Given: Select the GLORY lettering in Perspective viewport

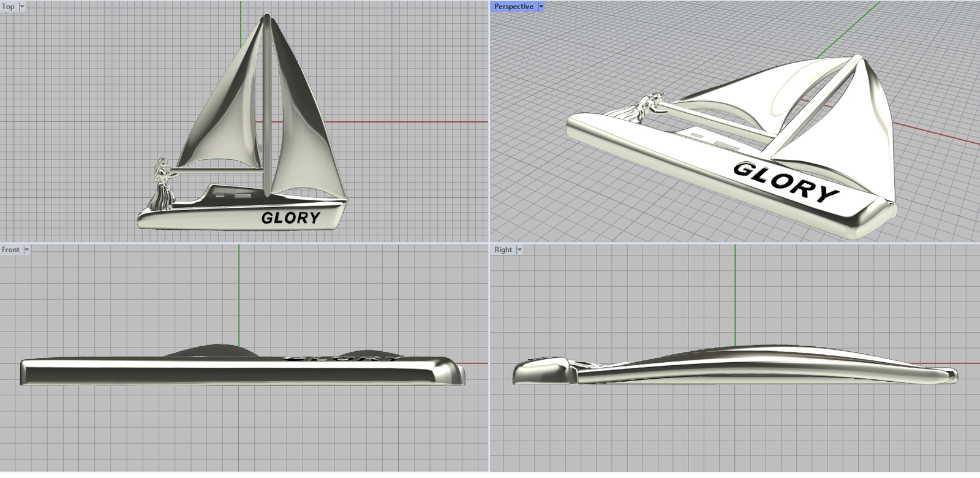Looking at the screenshot, I should click(x=785, y=181).
